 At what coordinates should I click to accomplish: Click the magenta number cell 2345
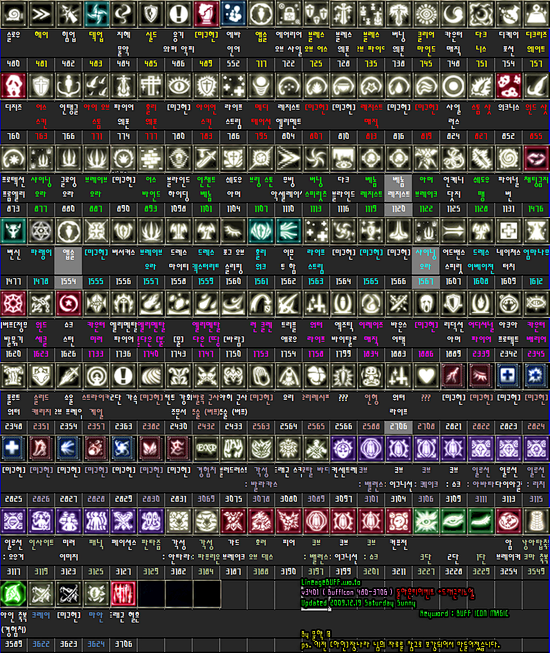536,354
